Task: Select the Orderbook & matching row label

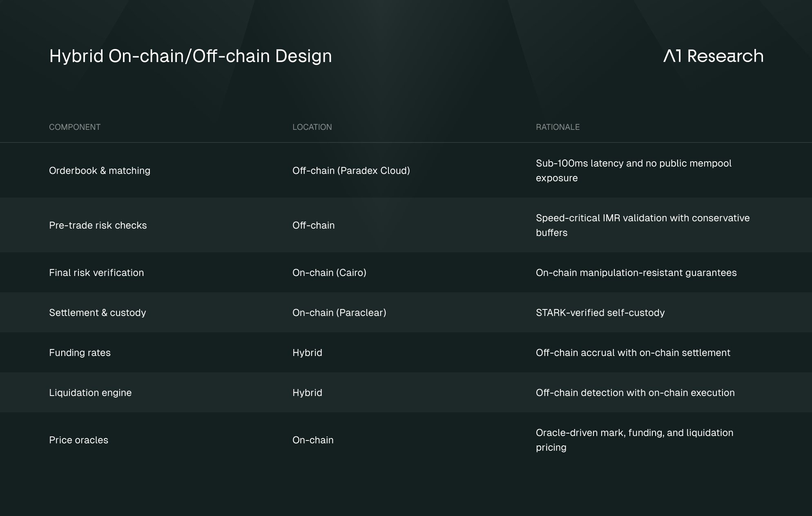Action: [x=100, y=171]
